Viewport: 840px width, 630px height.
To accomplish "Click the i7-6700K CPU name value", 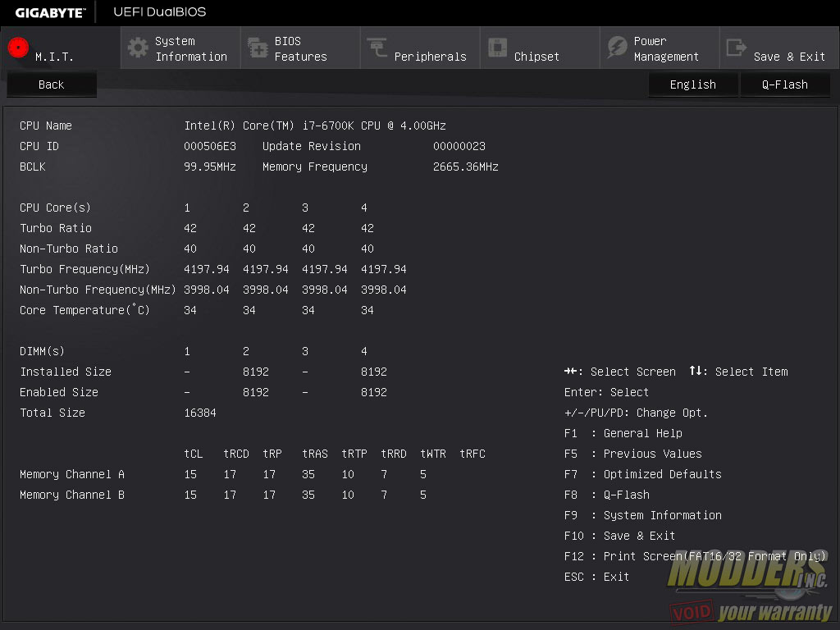I will click(x=315, y=126).
